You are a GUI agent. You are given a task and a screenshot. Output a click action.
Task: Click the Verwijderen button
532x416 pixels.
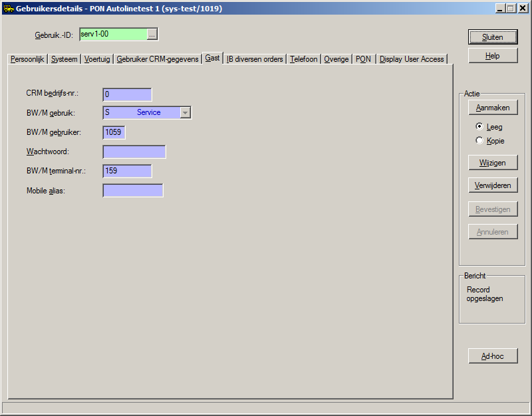coord(493,185)
